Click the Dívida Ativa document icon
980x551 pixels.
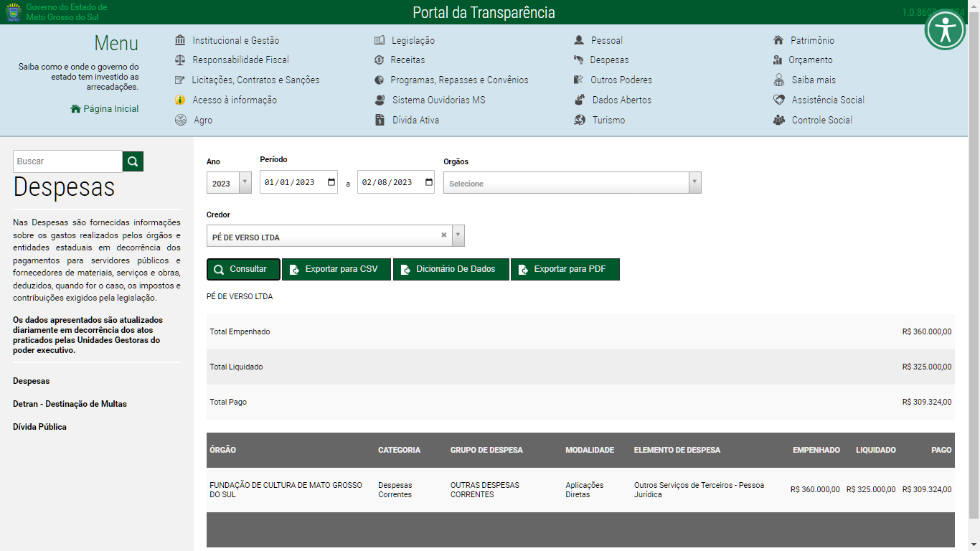pos(380,121)
